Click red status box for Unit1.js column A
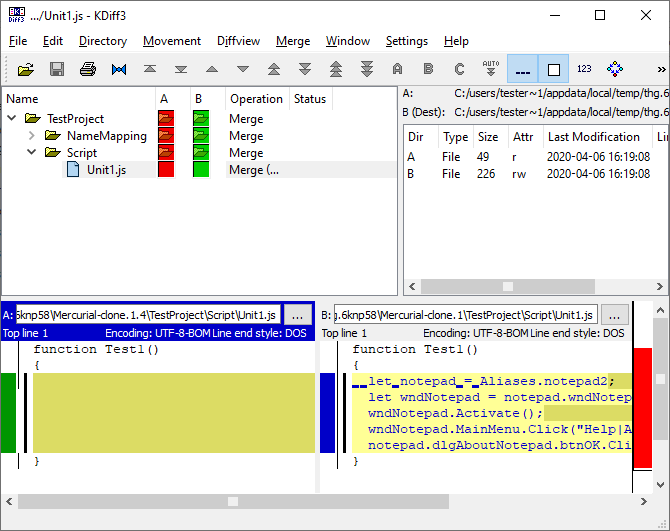670x531 pixels. pos(166,170)
